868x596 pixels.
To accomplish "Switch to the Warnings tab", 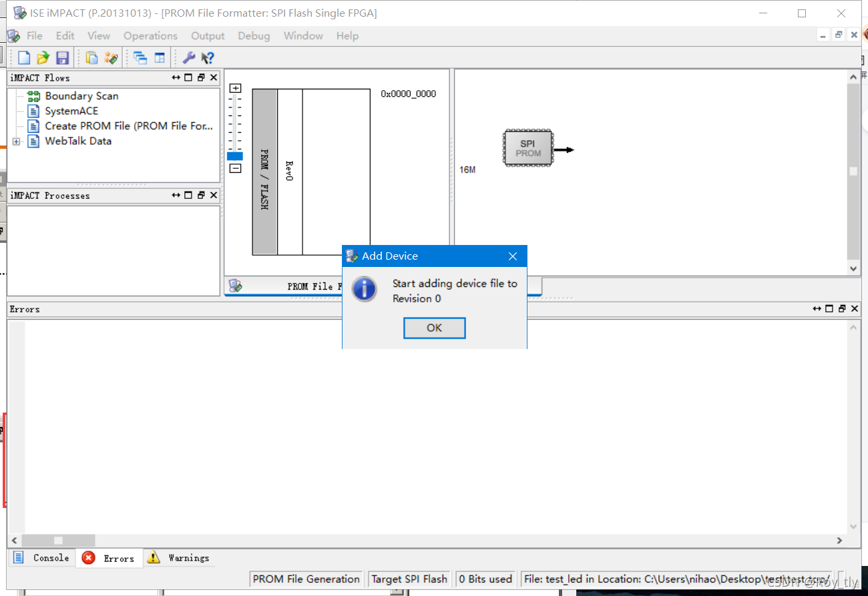I will click(179, 558).
